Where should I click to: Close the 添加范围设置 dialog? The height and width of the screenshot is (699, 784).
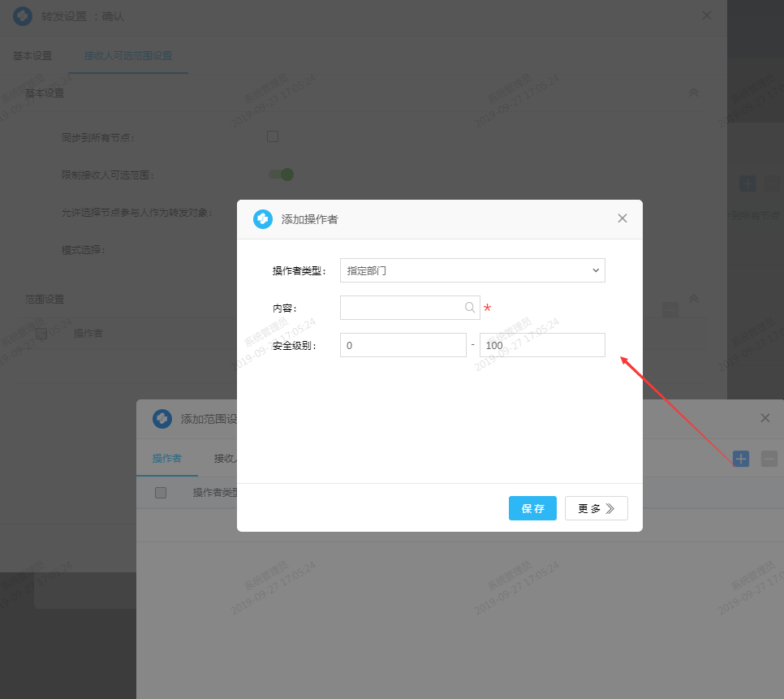point(765,418)
